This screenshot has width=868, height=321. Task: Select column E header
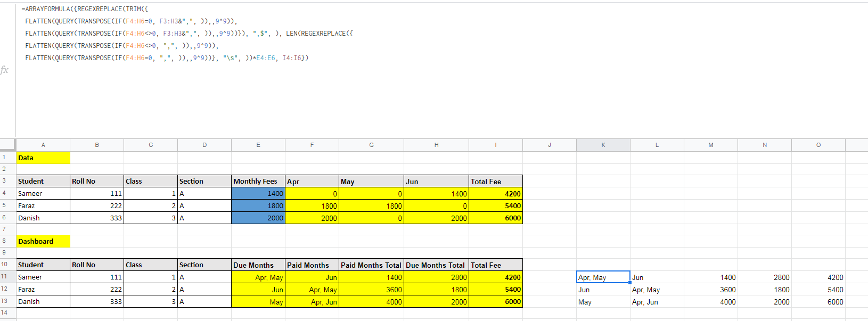tap(258, 145)
